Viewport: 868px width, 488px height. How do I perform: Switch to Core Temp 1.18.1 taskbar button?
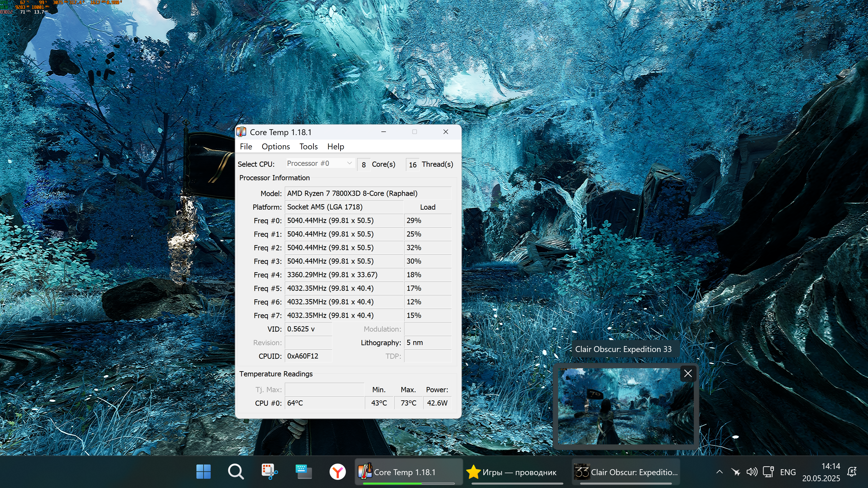click(409, 472)
